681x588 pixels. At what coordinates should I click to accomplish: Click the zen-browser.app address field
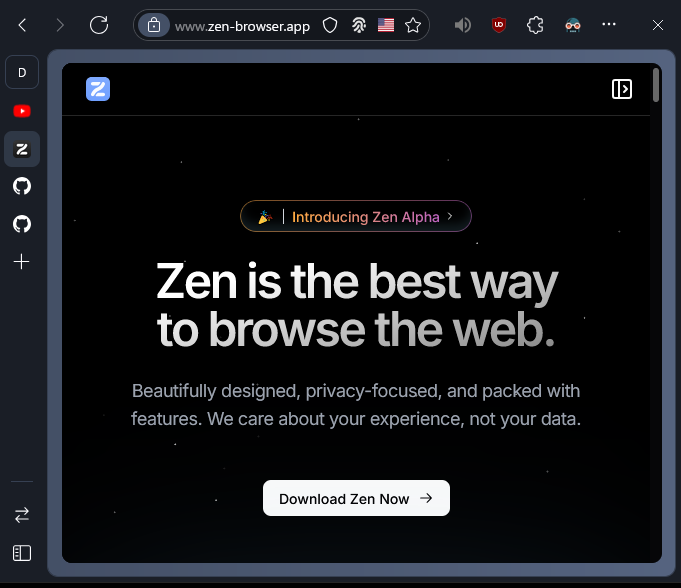[242, 26]
